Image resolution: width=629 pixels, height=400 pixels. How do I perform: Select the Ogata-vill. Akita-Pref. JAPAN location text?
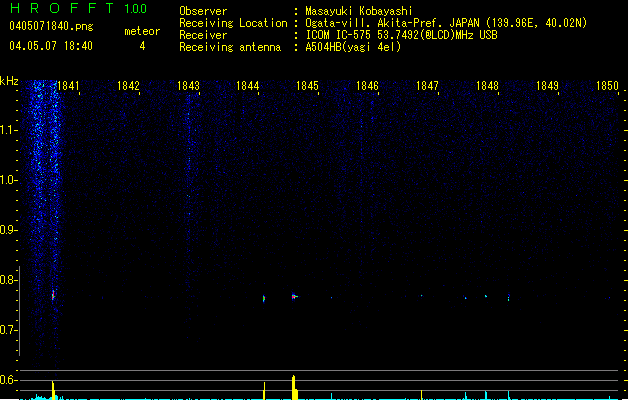click(446, 23)
